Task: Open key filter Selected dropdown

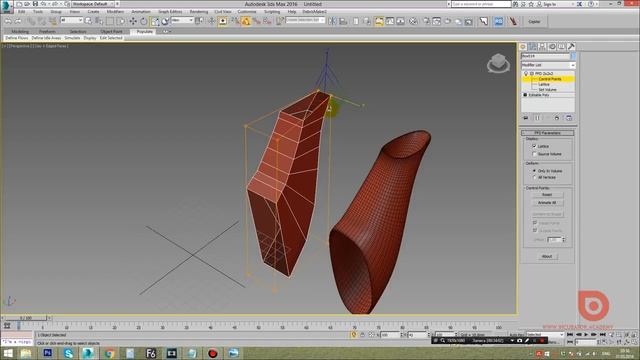Action: [x=545, y=335]
